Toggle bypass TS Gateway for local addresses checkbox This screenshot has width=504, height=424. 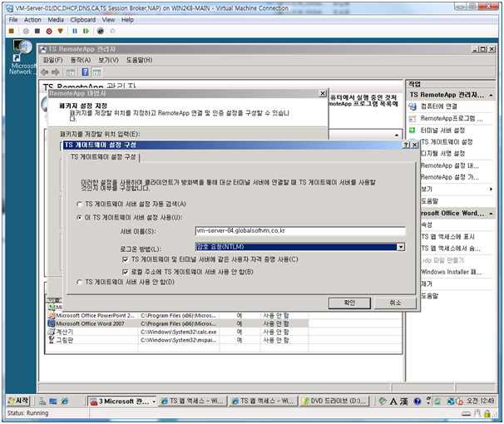125,272
